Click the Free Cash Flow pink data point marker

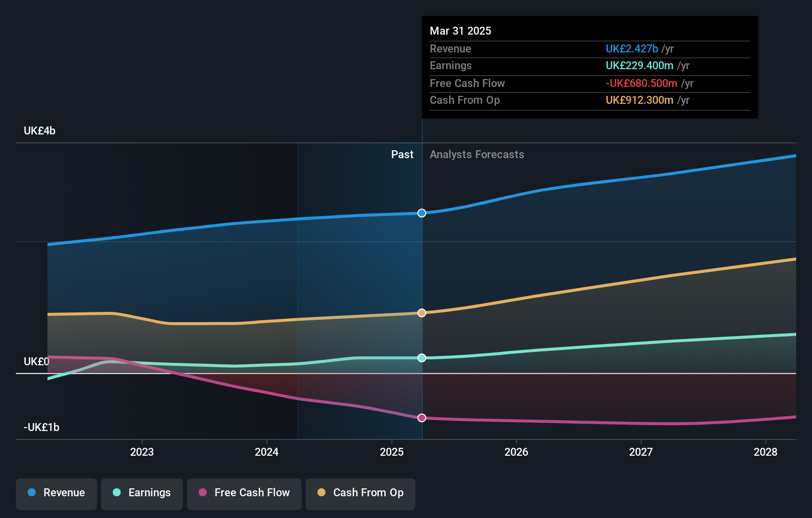(422, 418)
